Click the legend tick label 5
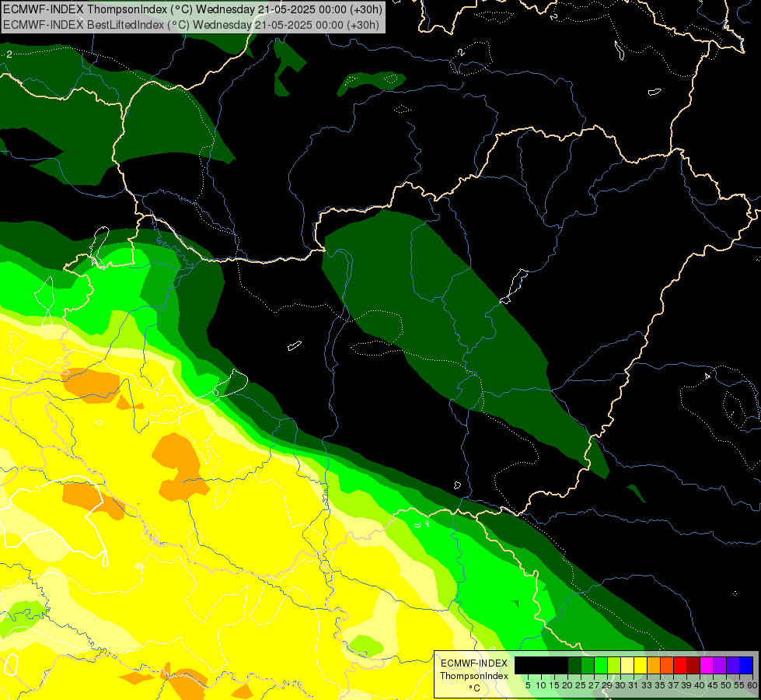761x700 pixels. coord(528,685)
